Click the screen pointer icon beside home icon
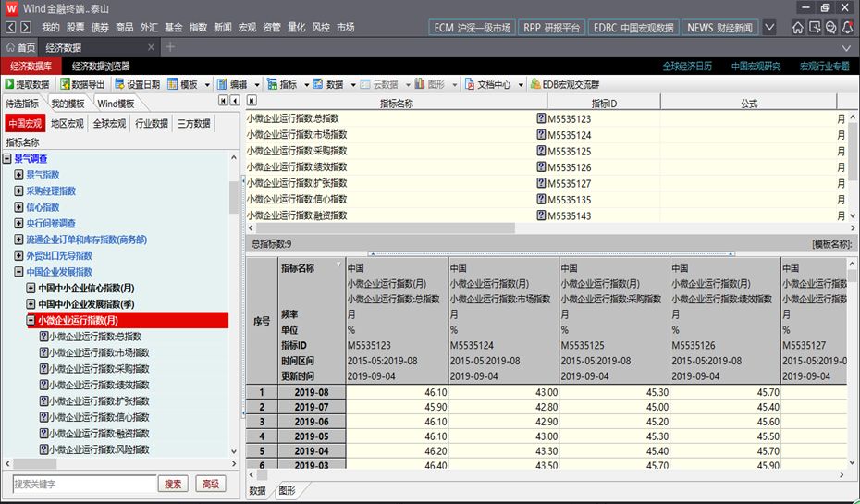The width and height of the screenshot is (860, 504). (x=815, y=28)
